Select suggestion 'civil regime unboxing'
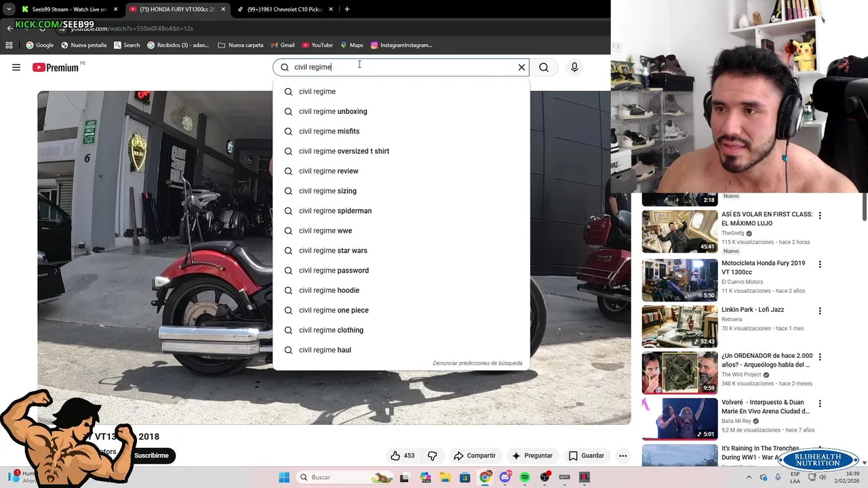This screenshot has width=868, height=488. (x=401, y=111)
